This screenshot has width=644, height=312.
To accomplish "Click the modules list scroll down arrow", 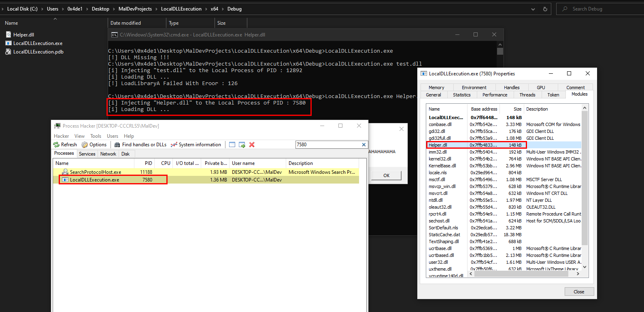I will 584,267.
